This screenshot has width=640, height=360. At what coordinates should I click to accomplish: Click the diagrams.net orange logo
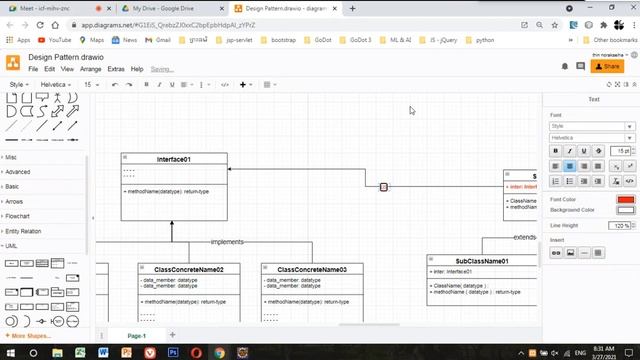coord(13,63)
